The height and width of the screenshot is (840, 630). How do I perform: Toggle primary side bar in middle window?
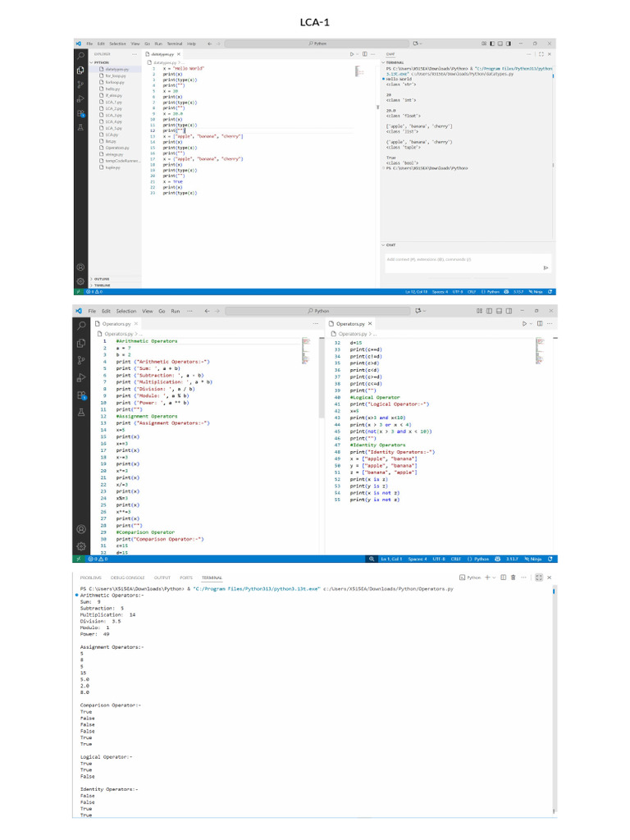click(489, 311)
